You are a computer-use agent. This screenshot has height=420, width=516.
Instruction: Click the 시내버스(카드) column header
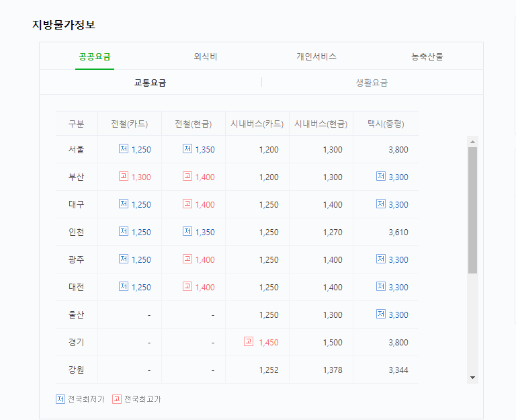(257, 124)
